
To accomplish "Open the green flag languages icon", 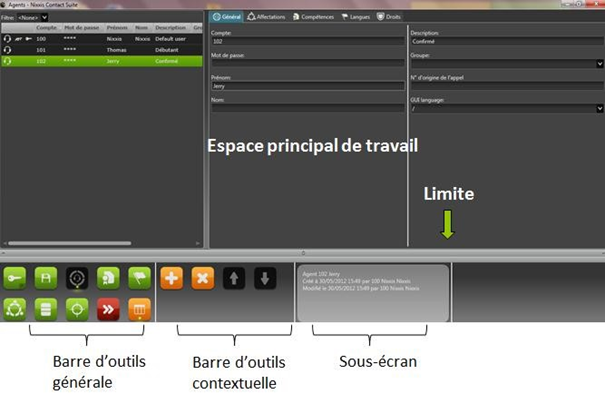I will point(139,278).
